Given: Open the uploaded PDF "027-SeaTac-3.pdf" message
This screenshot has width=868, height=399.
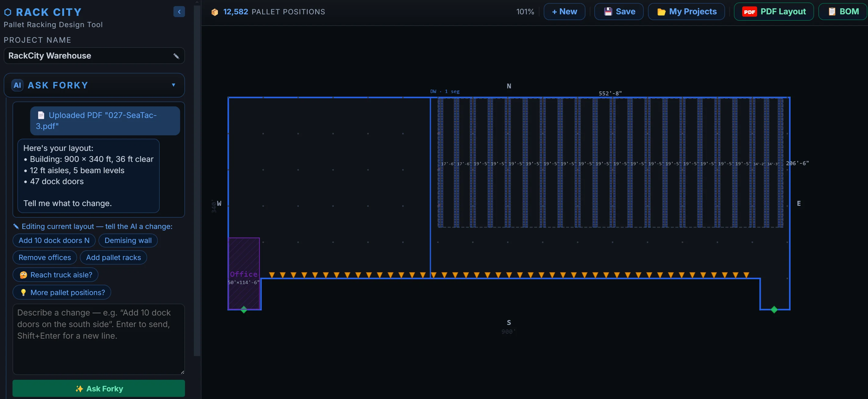Looking at the screenshot, I should [105, 121].
